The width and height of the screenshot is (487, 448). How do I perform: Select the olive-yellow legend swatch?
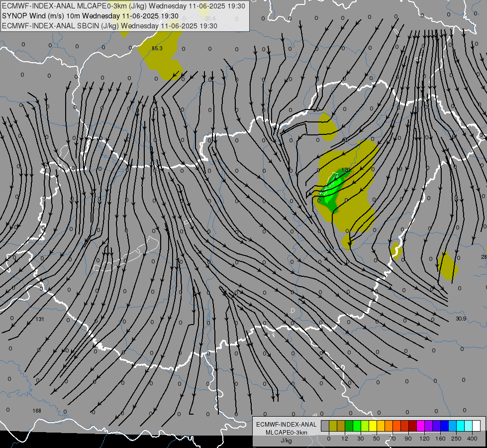[333, 426]
